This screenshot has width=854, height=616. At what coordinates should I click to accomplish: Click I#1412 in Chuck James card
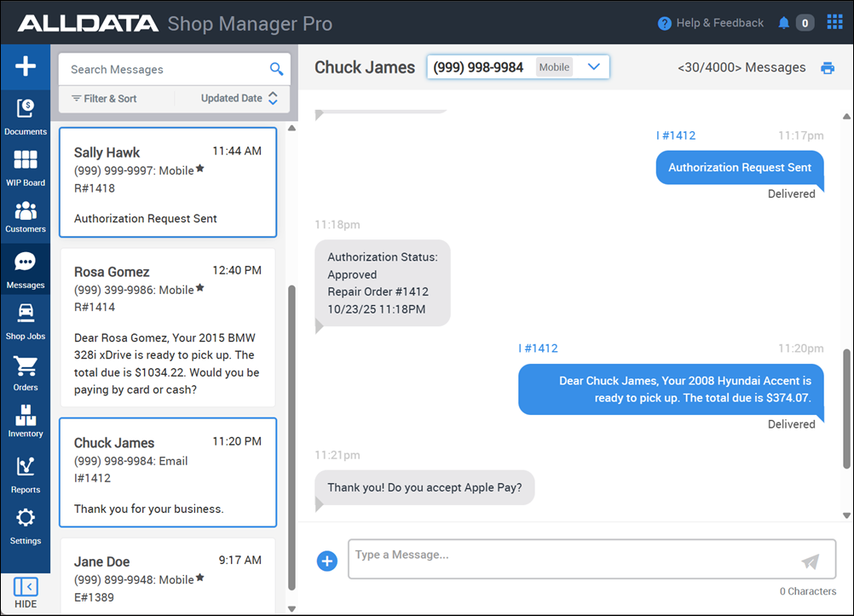click(x=92, y=478)
